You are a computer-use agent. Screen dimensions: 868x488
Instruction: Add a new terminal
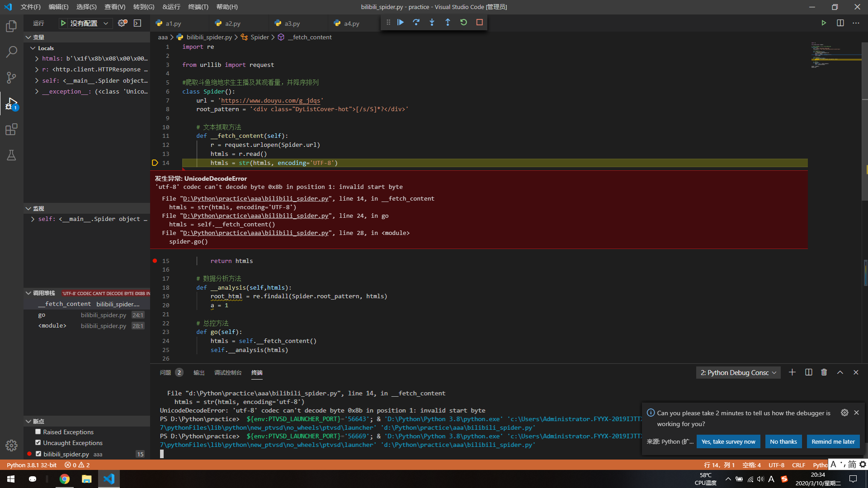[x=792, y=372]
